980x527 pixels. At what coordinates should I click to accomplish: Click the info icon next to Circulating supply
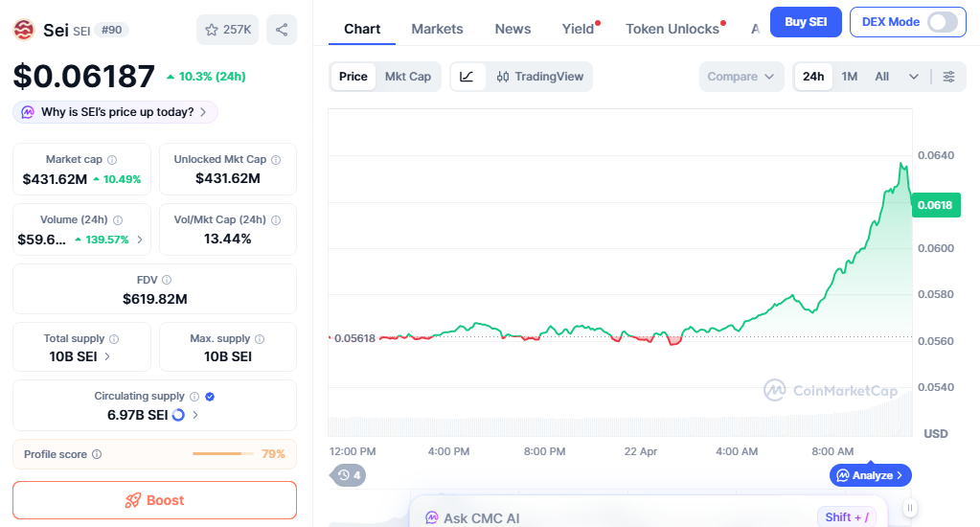point(194,397)
